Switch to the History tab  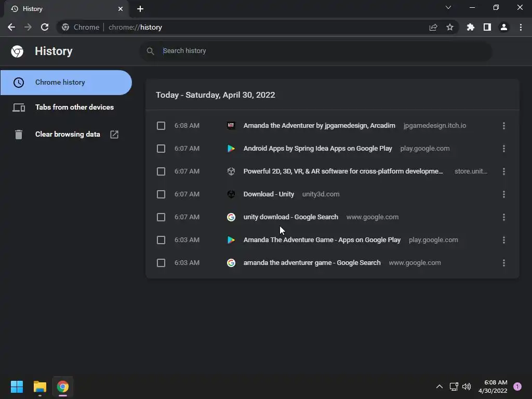(x=66, y=9)
